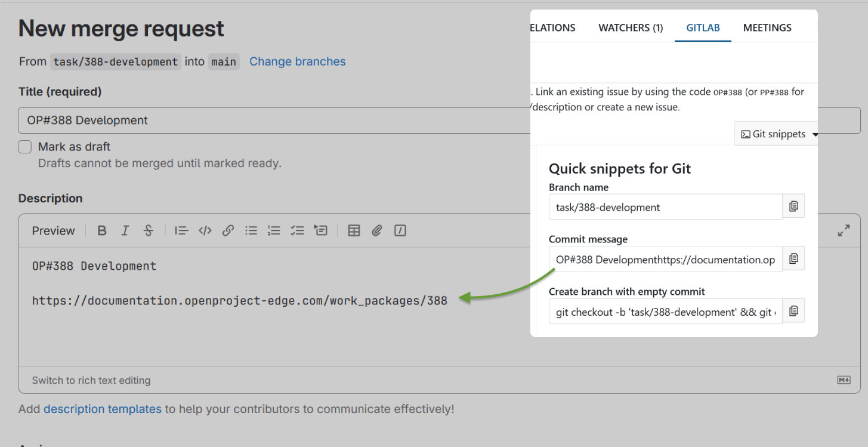Add a table to the description
868x447 pixels.
tap(354, 231)
